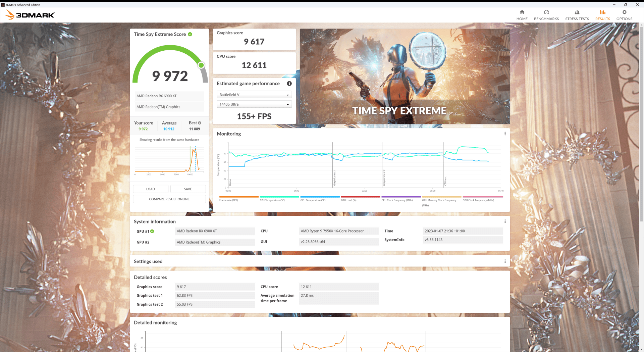Switch to Stress Tests tab
Viewport: 644px width, 352px height.
click(x=577, y=15)
